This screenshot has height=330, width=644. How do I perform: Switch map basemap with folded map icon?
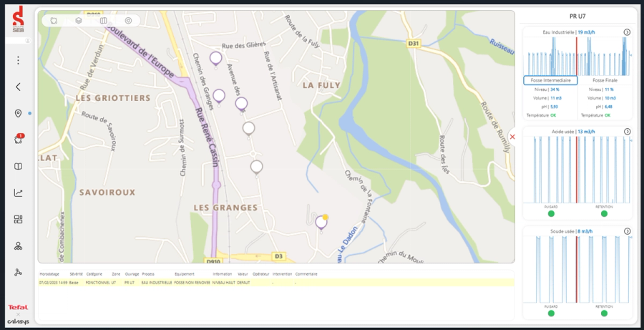click(x=104, y=21)
